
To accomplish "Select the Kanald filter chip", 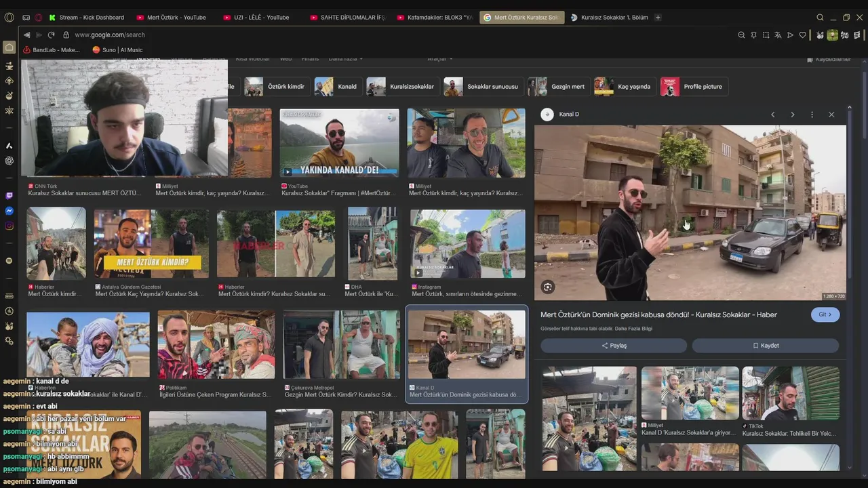I will pyautogui.click(x=337, y=87).
